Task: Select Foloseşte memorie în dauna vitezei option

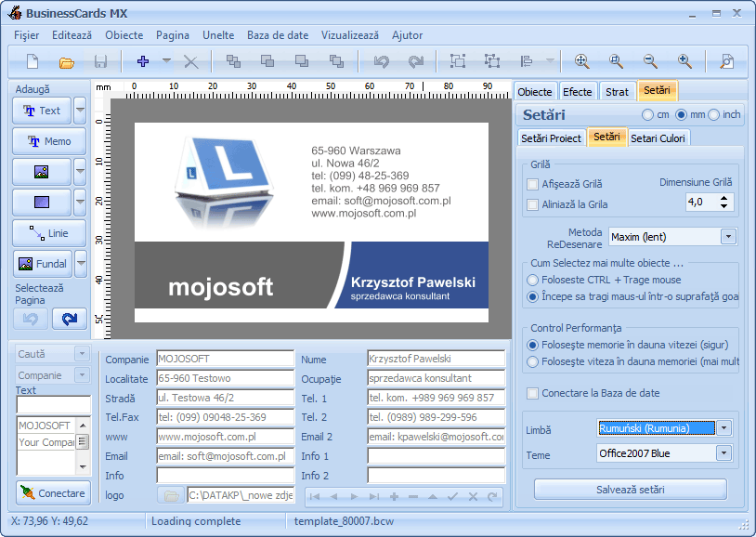Action: click(x=533, y=345)
